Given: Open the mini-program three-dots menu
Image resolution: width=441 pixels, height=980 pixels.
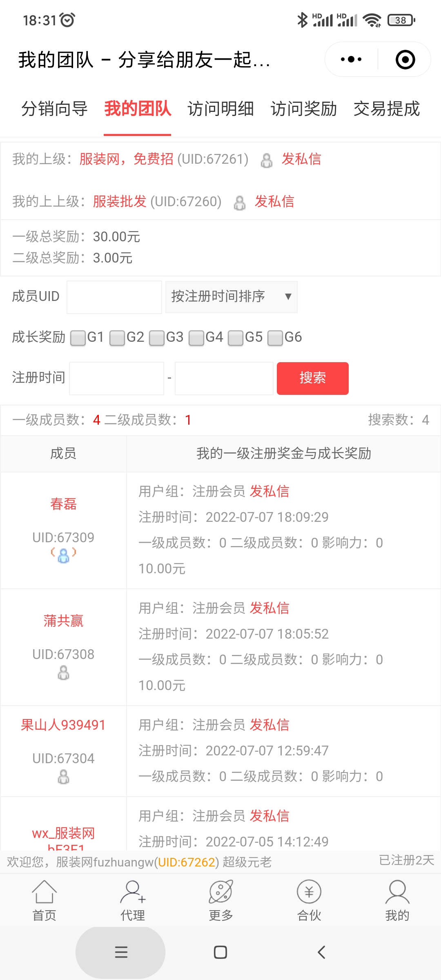Looking at the screenshot, I should coord(351,60).
